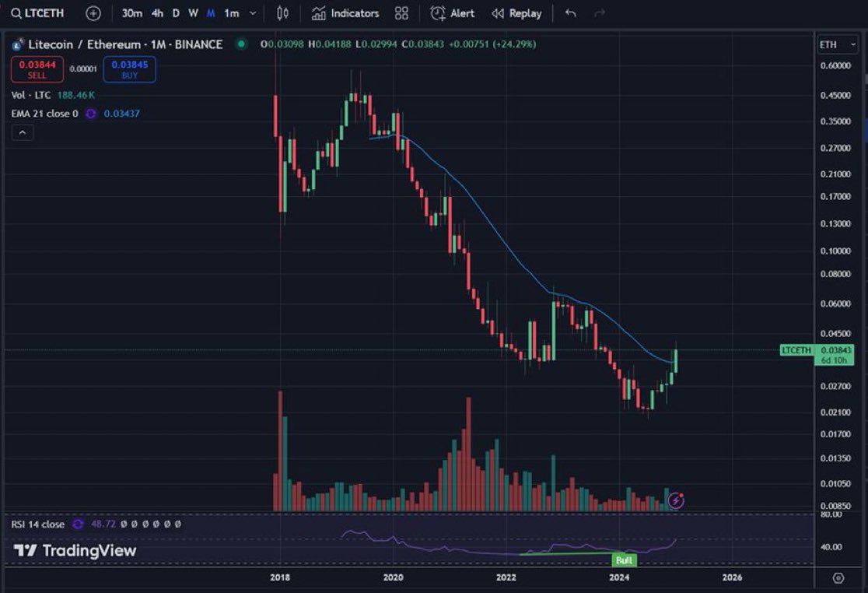868x593 pixels.
Task: Click the green Bull divergence label
Action: click(624, 560)
